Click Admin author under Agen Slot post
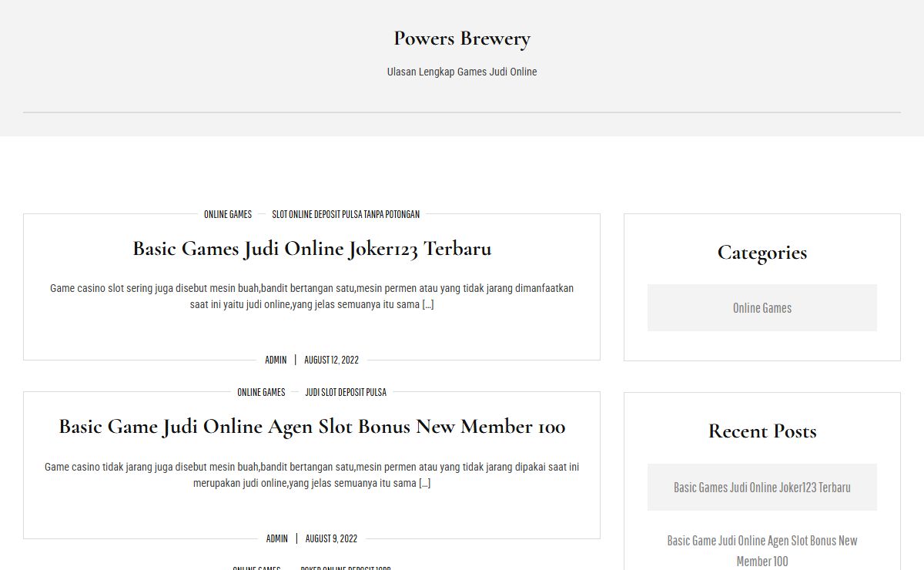The width and height of the screenshot is (924, 570). (276, 538)
